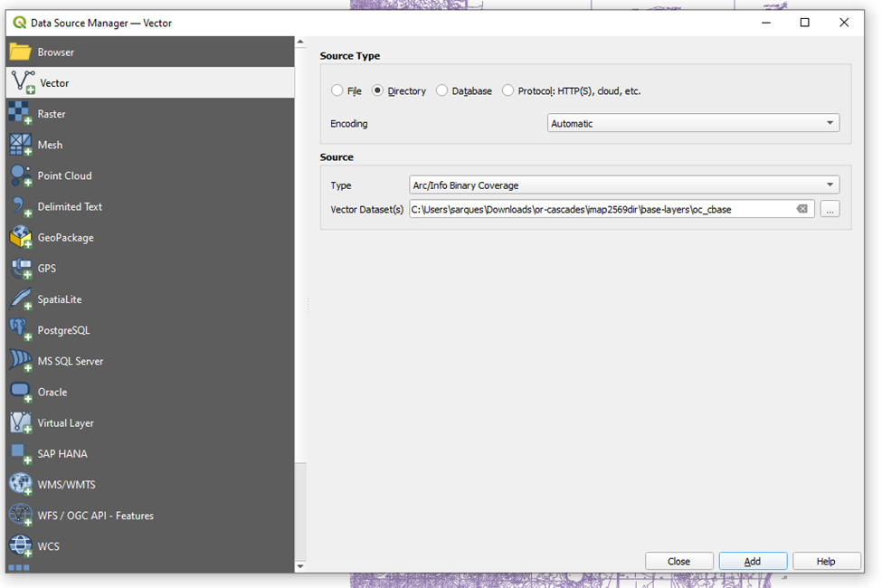The width and height of the screenshot is (882, 588).
Task: Select the SAP HANA icon
Action: (20, 453)
